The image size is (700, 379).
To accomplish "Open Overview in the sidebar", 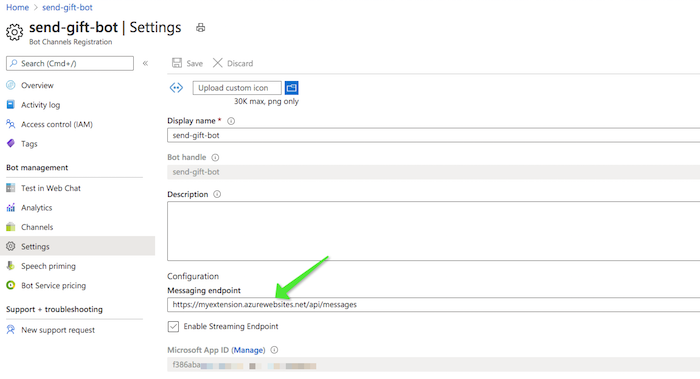I will (x=37, y=85).
